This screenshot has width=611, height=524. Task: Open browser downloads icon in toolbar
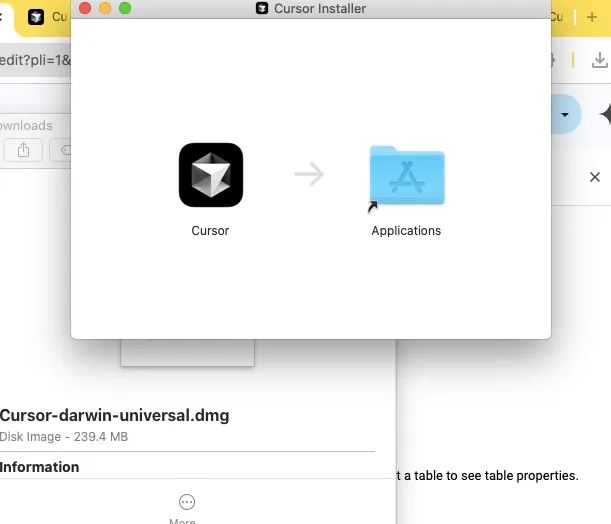coord(599,60)
